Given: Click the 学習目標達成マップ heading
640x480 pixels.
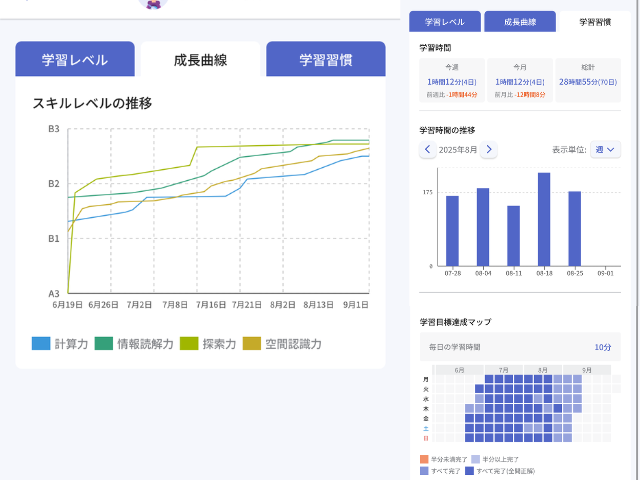Looking at the screenshot, I should 456,322.
